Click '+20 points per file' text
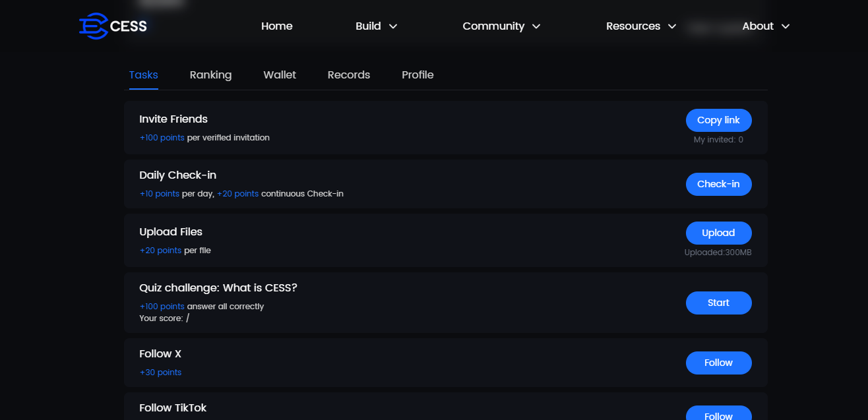This screenshot has height=420, width=868. (x=175, y=251)
